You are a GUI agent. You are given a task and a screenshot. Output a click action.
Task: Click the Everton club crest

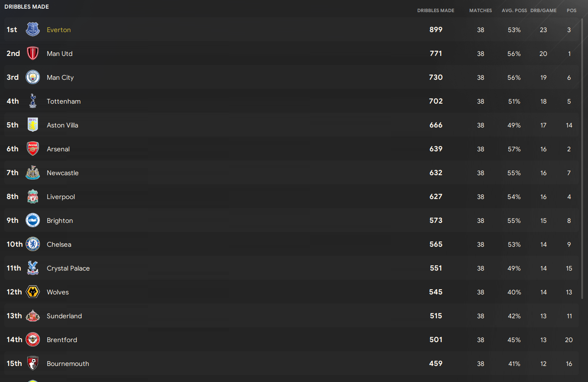[33, 29]
